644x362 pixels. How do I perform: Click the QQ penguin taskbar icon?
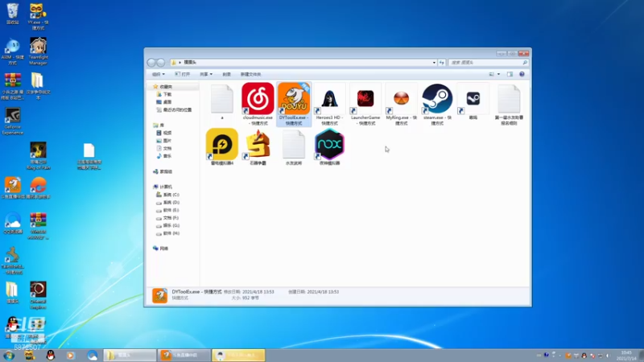51,356
